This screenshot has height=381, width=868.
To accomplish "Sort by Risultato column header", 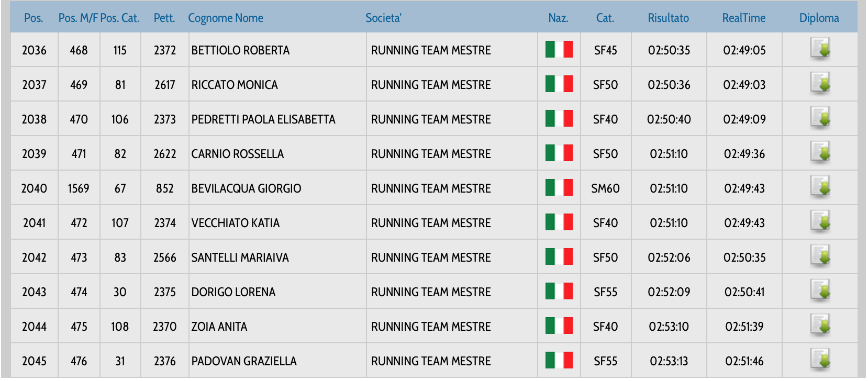I will (668, 18).
